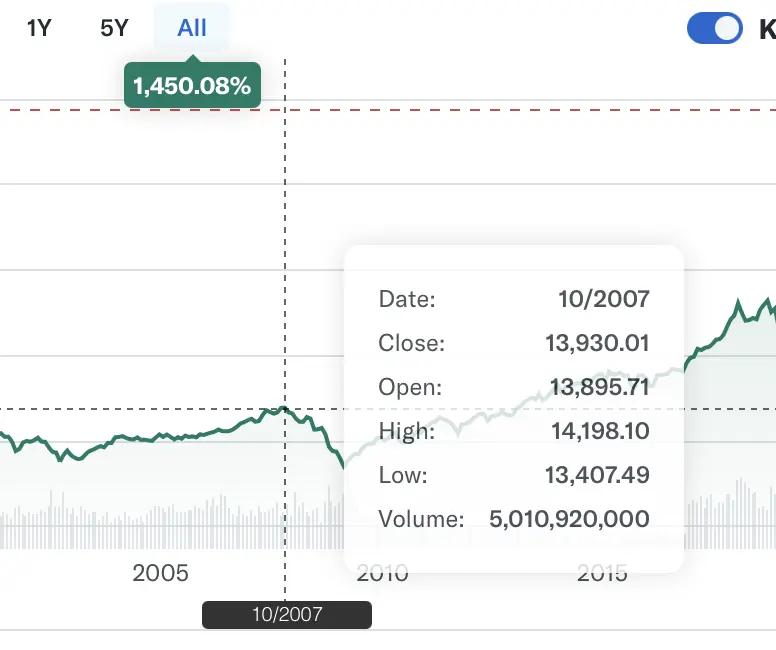Select the 1Y time range tab

(39, 27)
